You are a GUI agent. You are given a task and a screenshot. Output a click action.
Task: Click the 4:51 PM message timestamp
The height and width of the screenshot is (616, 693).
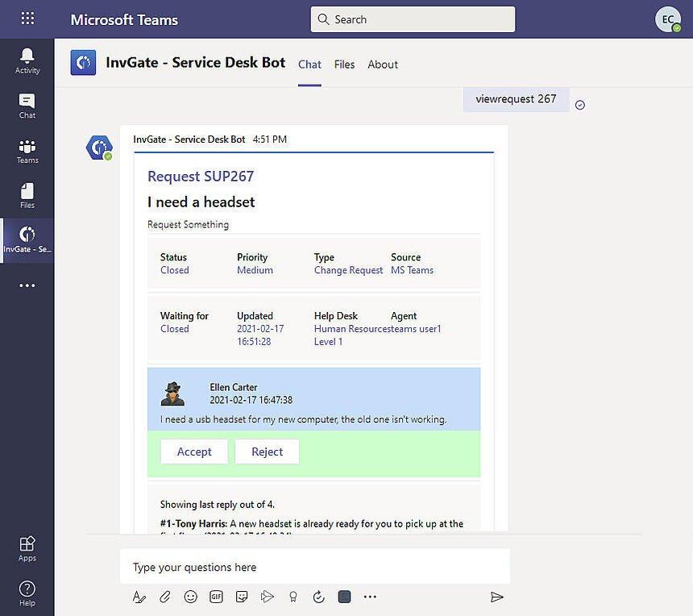270,139
